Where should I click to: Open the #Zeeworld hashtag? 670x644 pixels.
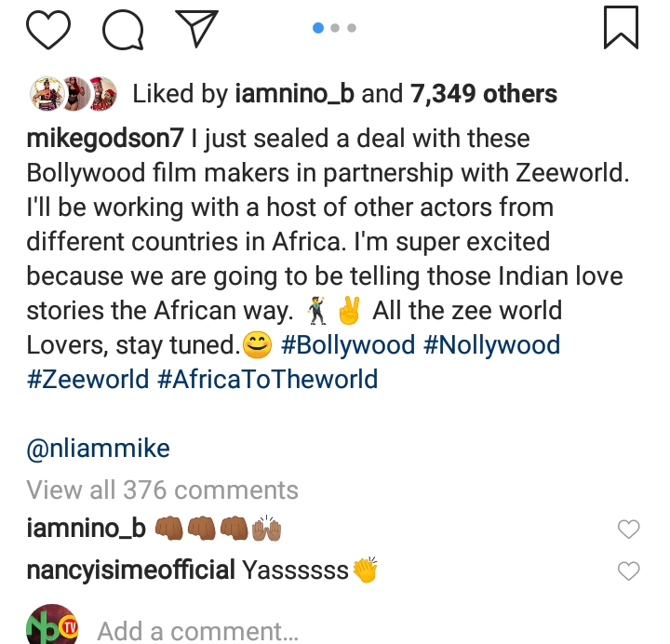pyautogui.click(x=87, y=380)
